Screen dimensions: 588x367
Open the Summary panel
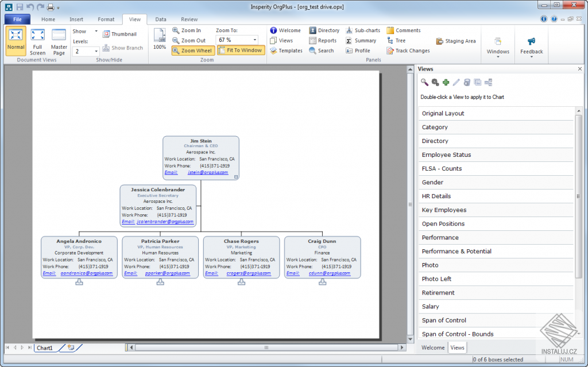point(361,41)
